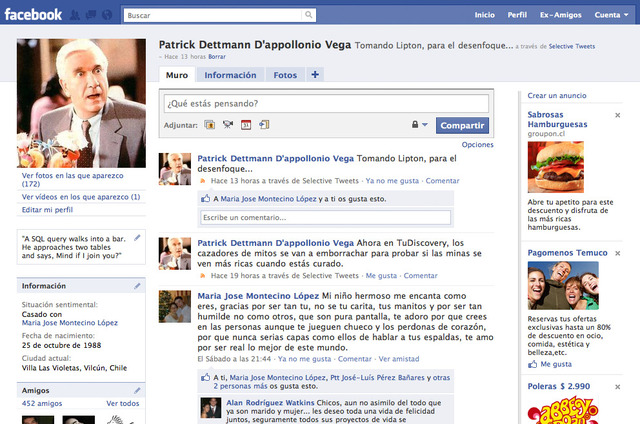Screen dimensions: 640x424
Task: Open Ptt José-Luis Pérez Bañares link
Action: 377,377
